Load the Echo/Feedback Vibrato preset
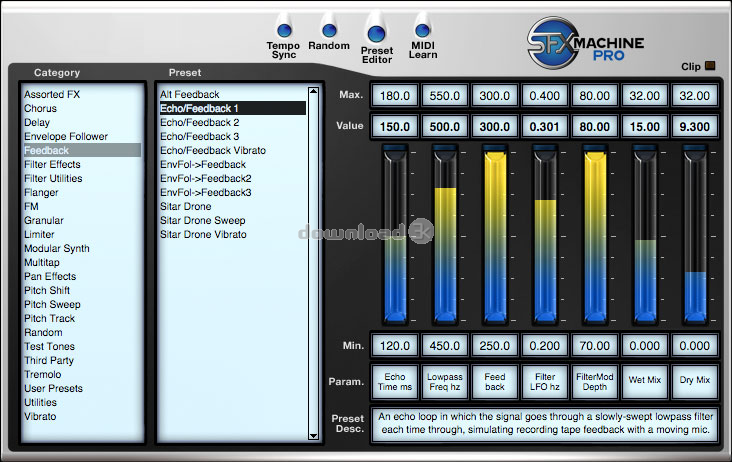This screenshot has height=462, width=732. pos(213,150)
